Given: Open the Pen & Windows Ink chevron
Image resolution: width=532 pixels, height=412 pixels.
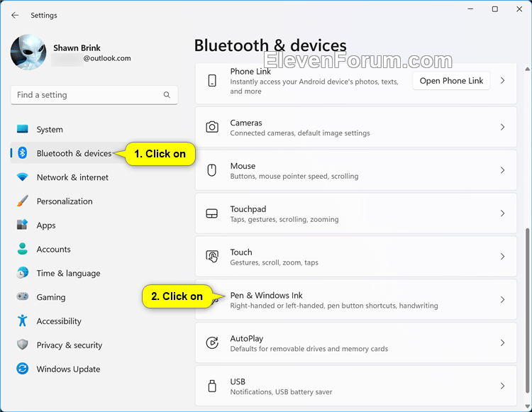Looking at the screenshot, I should [502, 299].
